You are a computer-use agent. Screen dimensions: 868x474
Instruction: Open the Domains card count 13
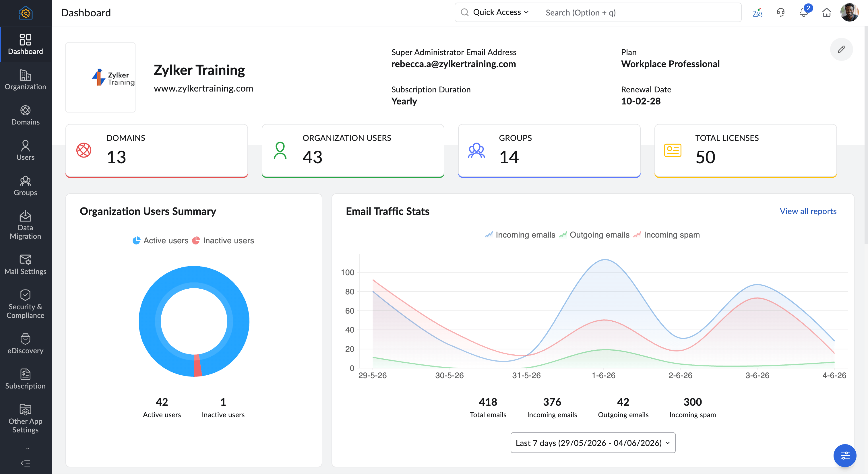pos(116,157)
